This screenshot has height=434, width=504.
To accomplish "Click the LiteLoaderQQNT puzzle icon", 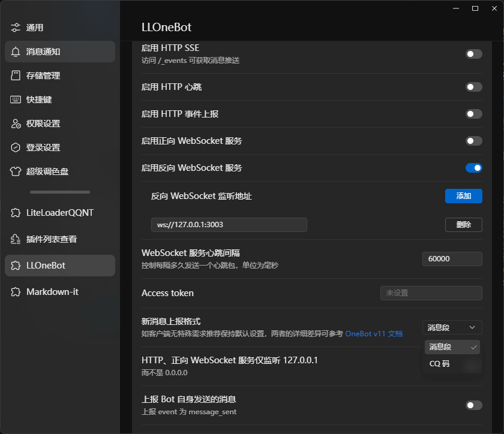I will [x=16, y=213].
